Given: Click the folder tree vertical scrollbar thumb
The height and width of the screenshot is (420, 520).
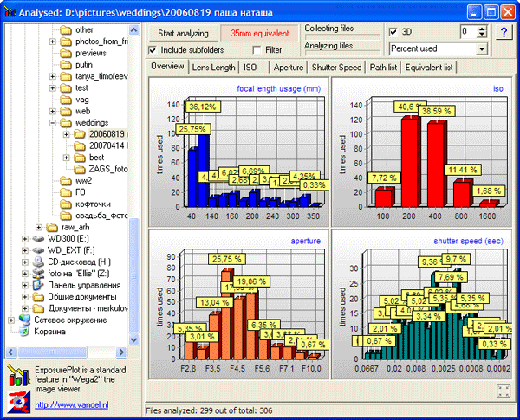Looking at the screenshot, I should pos(134,275).
